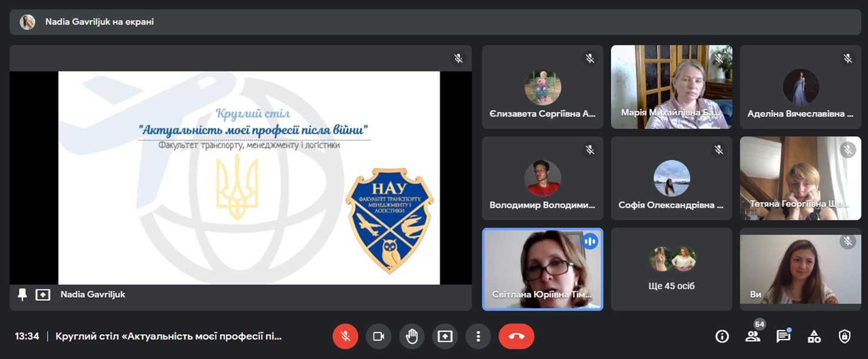Unmute the microphone in bottom toolbar

[x=345, y=337]
